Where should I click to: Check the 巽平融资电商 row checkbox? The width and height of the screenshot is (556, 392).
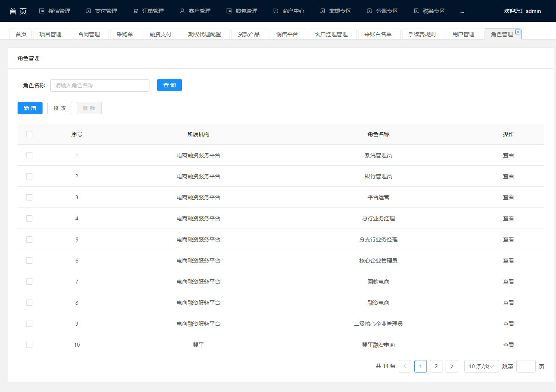pos(29,345)
